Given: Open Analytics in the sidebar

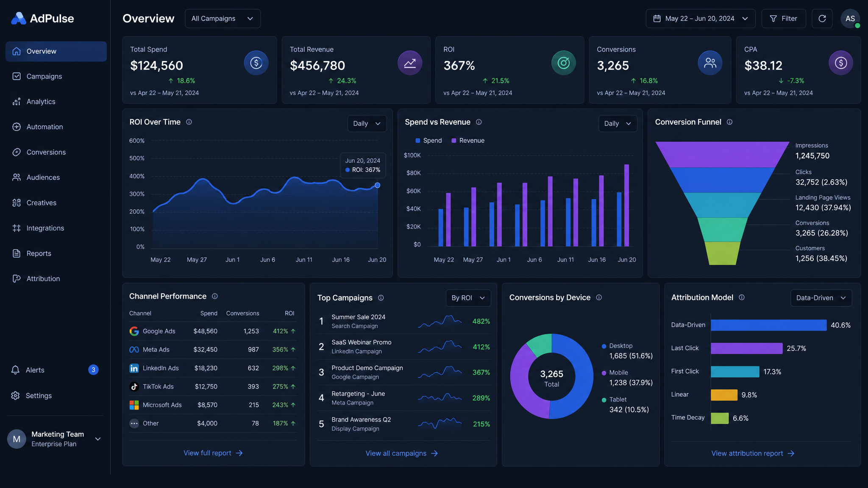Looking at the screenshot, I should [x=56, y=102].
